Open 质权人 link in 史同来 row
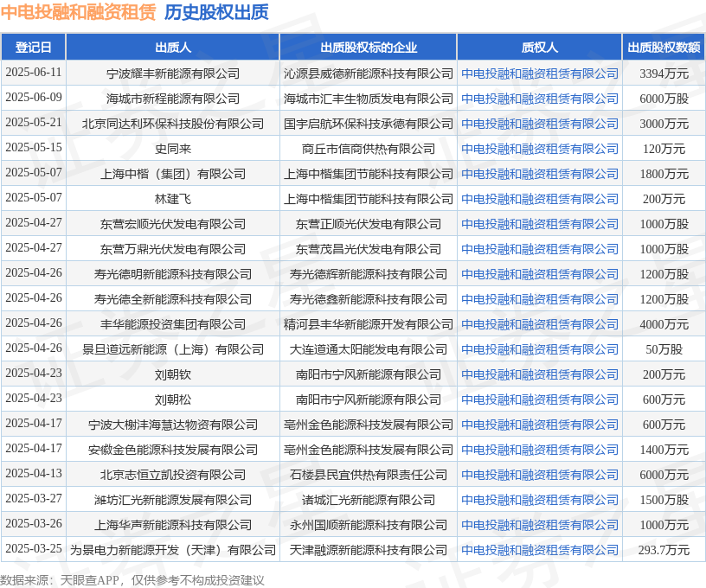Screen dimensions: 706x588 pos(539,149)
